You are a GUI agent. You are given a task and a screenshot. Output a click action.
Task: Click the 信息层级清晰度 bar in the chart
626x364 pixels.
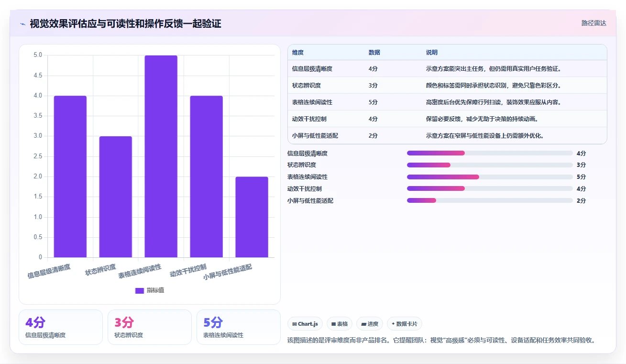pyautogui.click(x=70, y=176)
